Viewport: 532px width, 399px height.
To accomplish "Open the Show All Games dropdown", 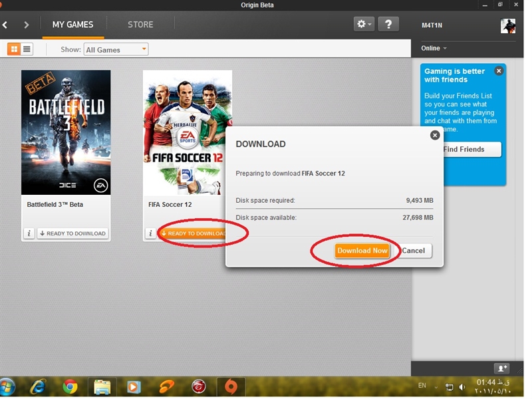I will [x=116, y=49].
